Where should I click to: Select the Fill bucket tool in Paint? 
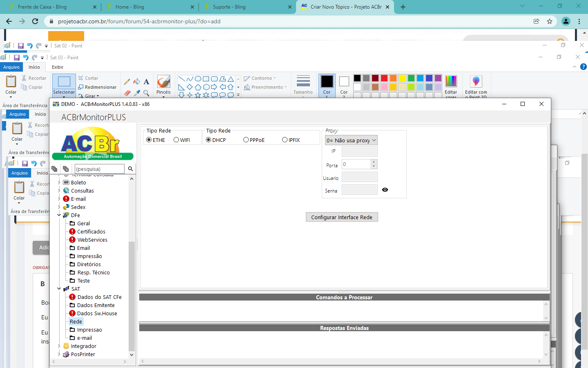137,82
